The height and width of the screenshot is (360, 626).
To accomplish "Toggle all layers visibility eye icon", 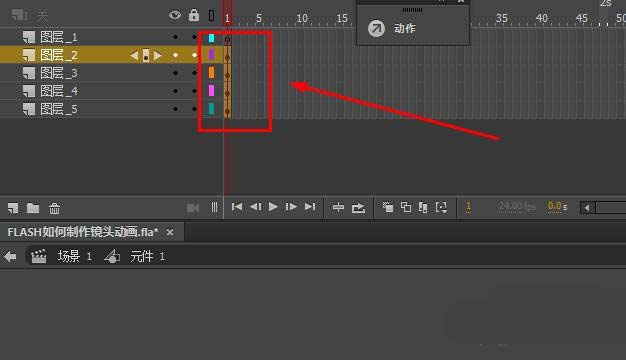I will pos(175,16).
